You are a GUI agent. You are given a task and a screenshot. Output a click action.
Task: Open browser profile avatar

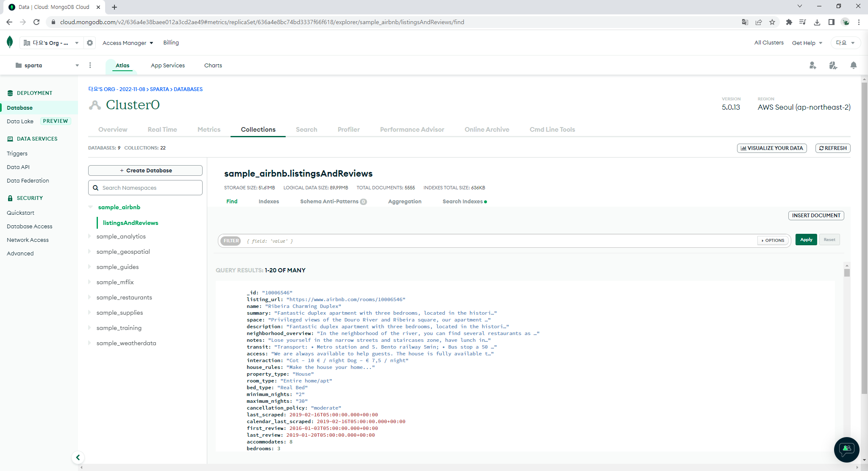[846, 22]
